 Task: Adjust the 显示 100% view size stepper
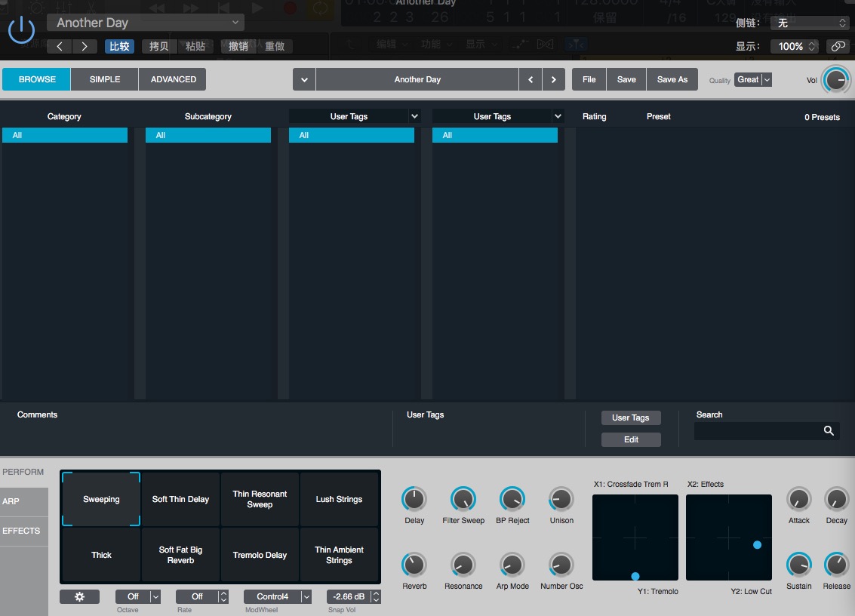click(795, 46)
